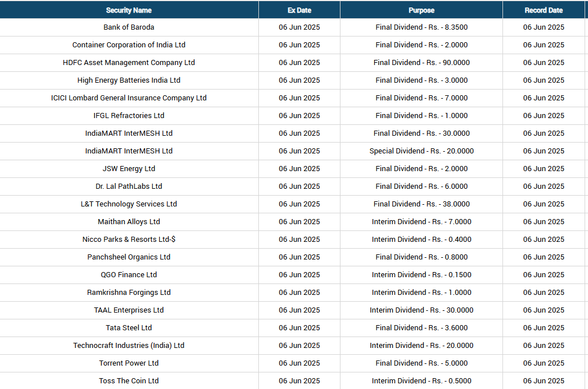This screenshot has height=389, width=588.
Task: Select the Ex Date for Torrent Power Ltd
Action: coord(299,363)
